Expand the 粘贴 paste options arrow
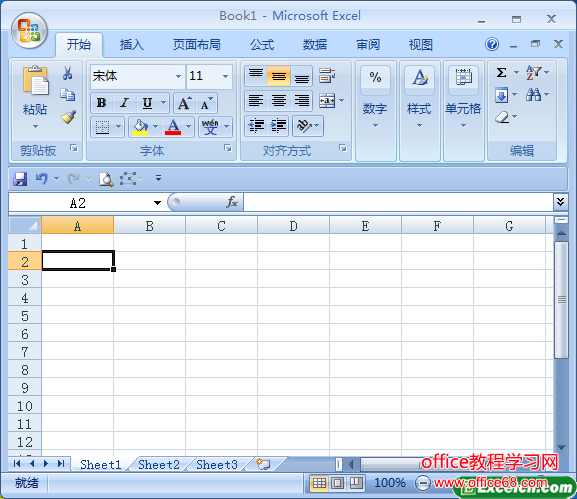The width and height of the screenshot is (577, 499). coord(35,127)
